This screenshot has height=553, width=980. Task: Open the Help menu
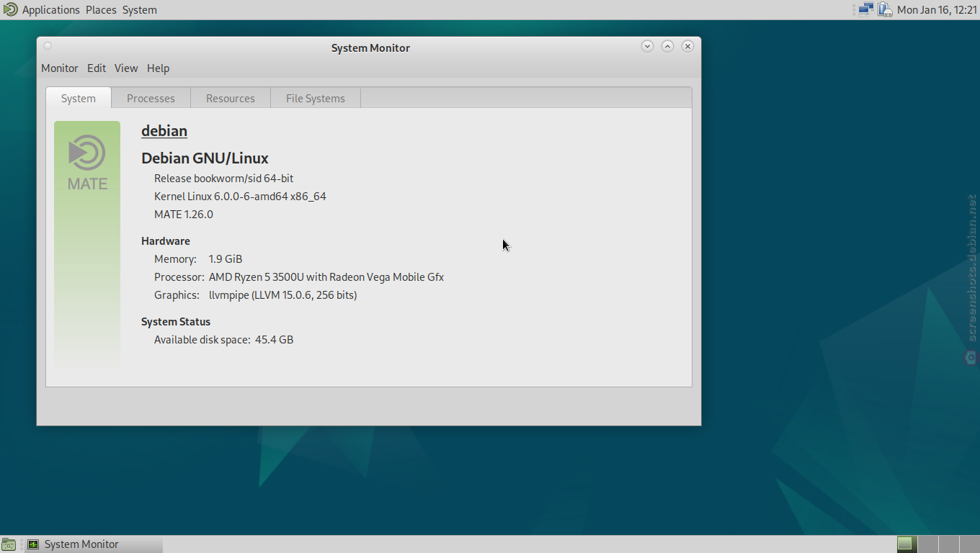coord(158,68)
